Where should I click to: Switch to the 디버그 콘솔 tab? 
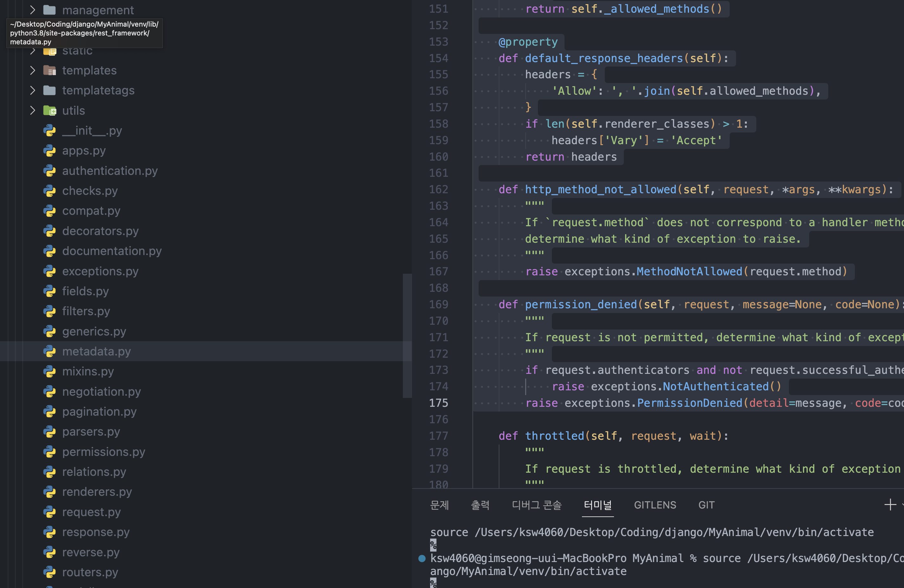point(536,505)
